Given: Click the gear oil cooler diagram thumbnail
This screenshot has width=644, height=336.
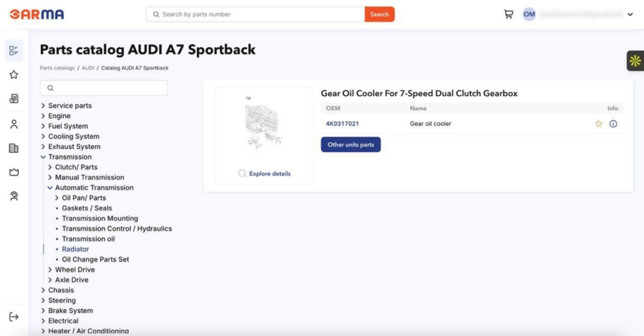Looking at the screenshot, I should 264,124.
